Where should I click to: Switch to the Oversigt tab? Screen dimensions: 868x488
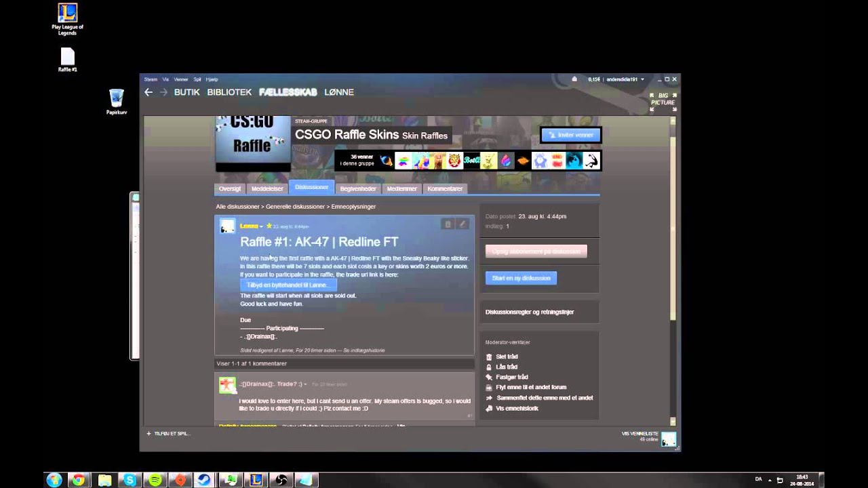[x=230, y=188]
